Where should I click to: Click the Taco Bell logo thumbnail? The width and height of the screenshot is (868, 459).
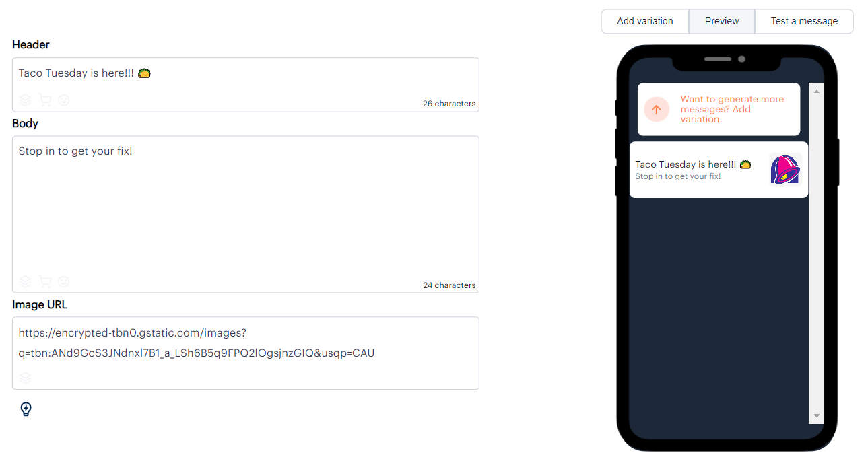pos(784,170)
